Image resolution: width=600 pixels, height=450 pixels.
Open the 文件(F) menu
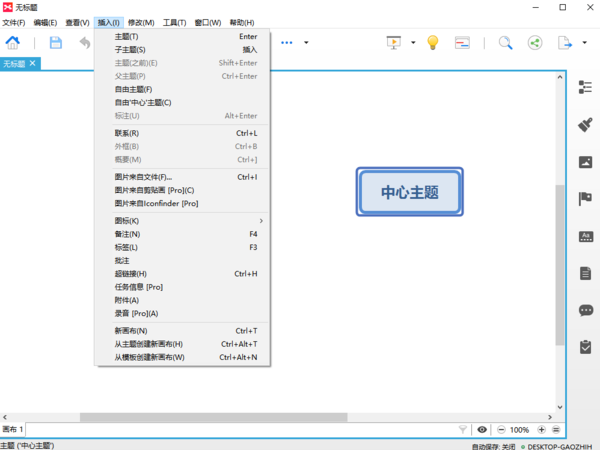coord(14,23)
